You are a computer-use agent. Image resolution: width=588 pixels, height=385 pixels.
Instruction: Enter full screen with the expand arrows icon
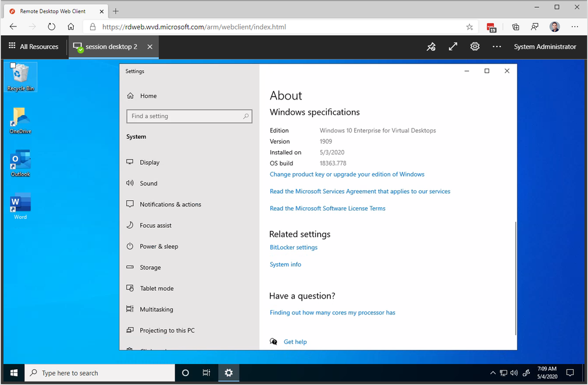tap(453, 47)
